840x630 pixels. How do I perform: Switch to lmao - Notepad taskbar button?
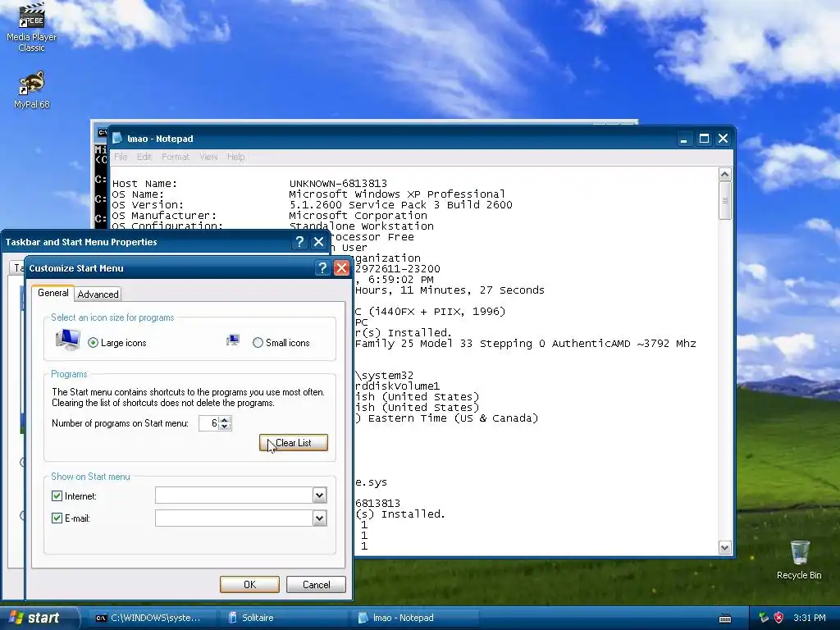[x=416, y=618]
